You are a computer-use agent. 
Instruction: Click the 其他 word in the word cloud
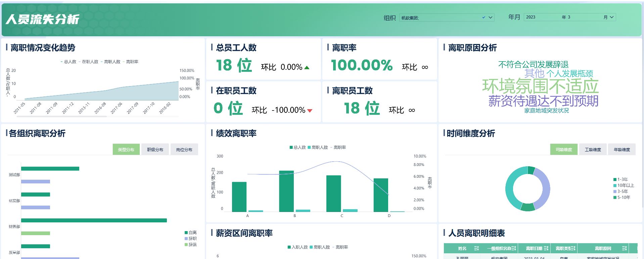coord(535,73)
